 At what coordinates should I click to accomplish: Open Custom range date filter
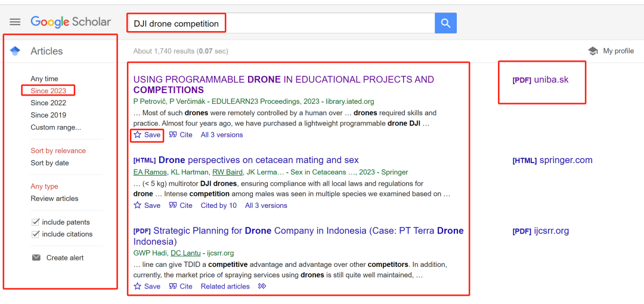(55, 127)
